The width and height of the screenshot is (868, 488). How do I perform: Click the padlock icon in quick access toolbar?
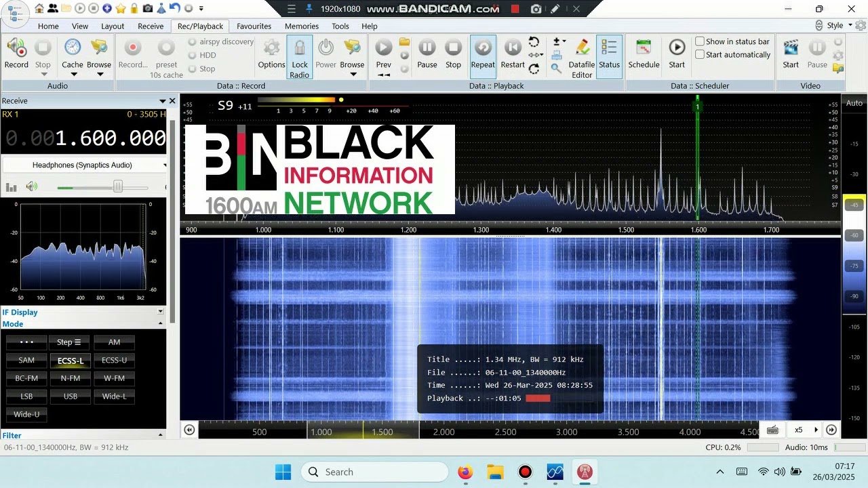tap(135, 9)
